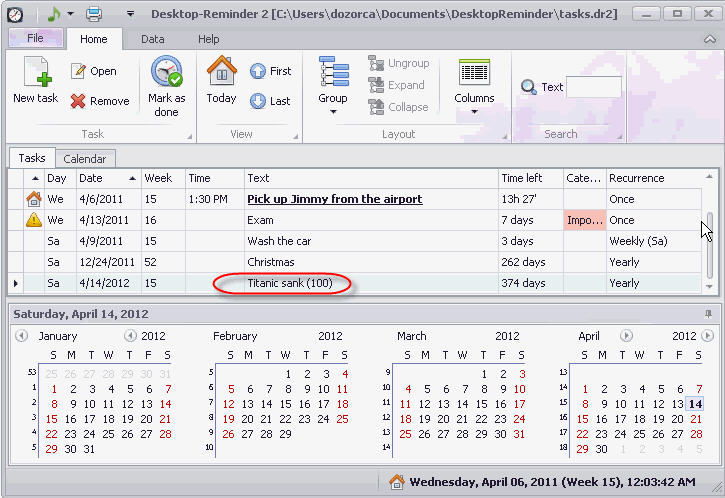This screenshot has width=725, height=498.
Task: Sort by the Text column header
Action: 371,178
